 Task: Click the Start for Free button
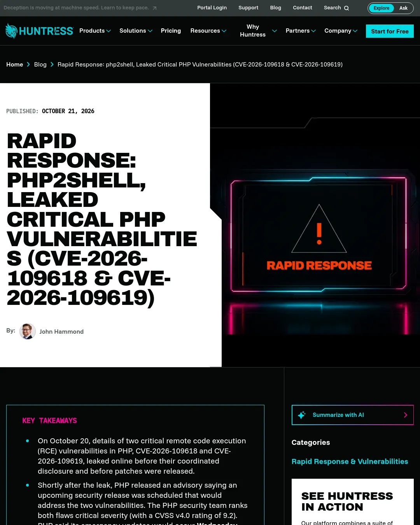tap(390, 31)
